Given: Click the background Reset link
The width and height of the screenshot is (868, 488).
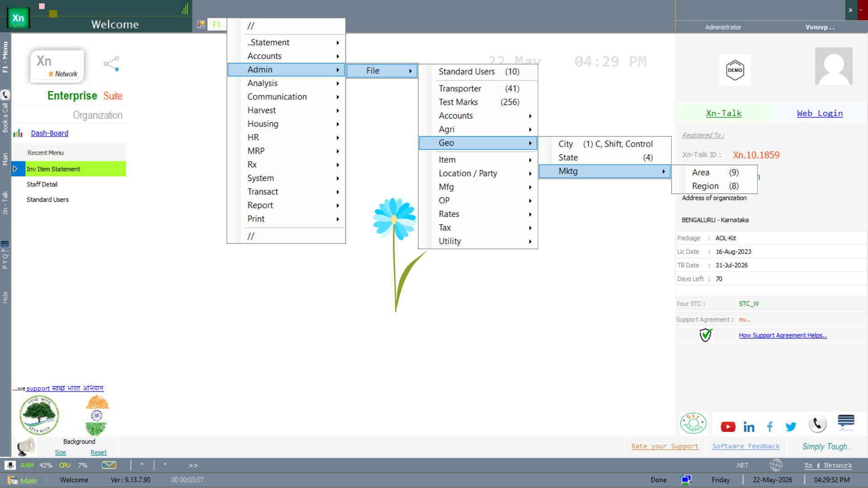Looking at the screenshot, I should 99,452.
